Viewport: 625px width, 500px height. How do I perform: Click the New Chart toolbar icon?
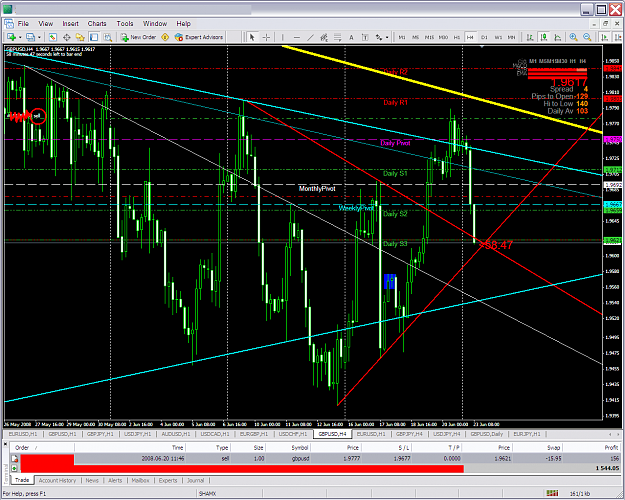pos(11,37)
